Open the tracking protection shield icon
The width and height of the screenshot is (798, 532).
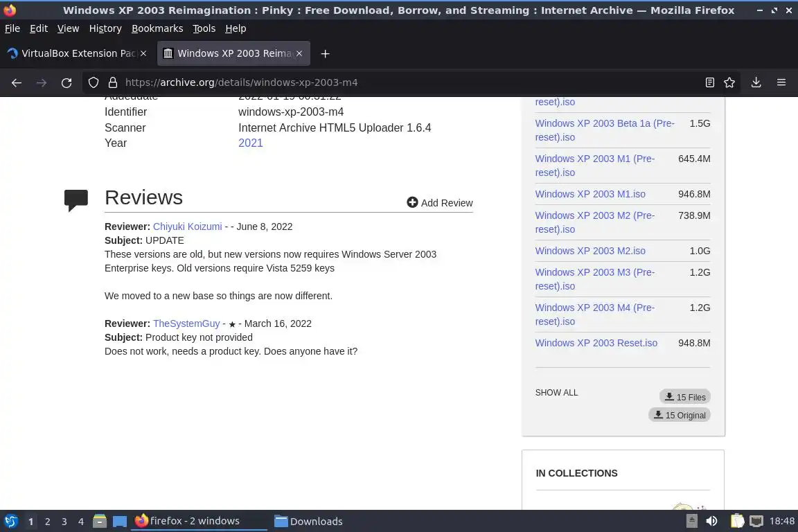coord(93,82)
